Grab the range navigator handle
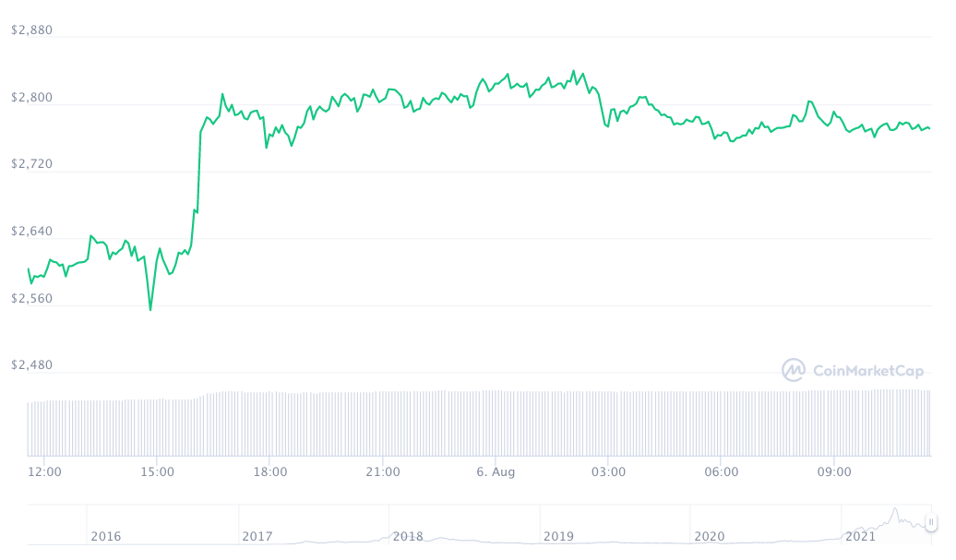 [931, 523]
